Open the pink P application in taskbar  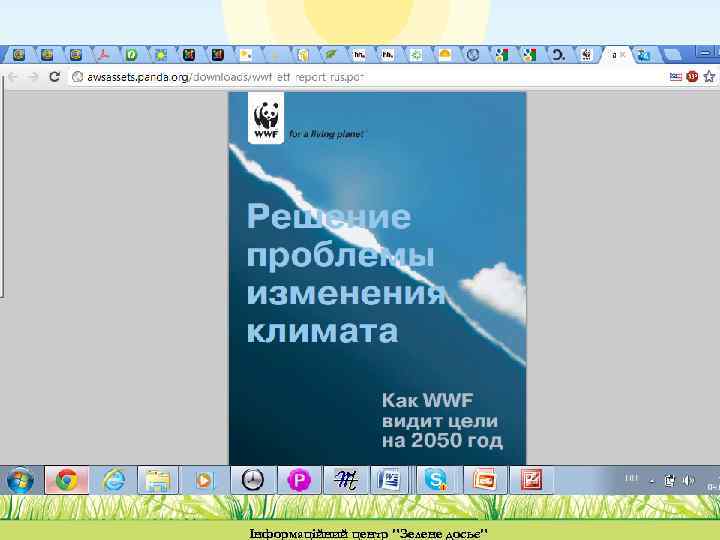coord(299,480)
